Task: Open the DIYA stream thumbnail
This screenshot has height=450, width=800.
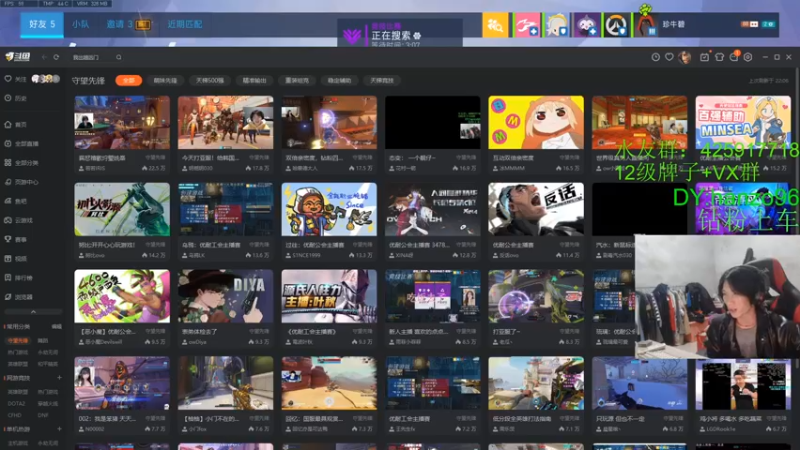Action: point(226,296)
